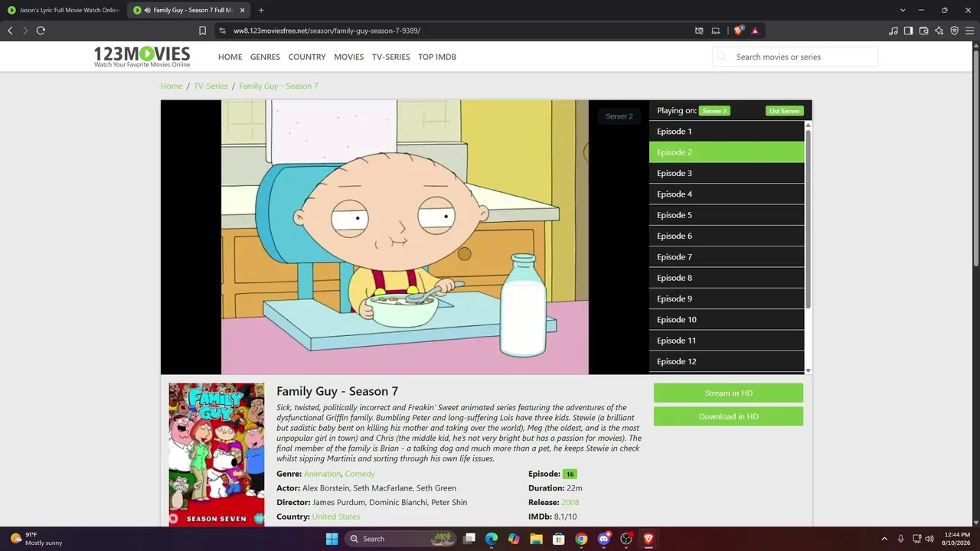
Task: Open Brave VPN shield icon
Action: point(954,31)
